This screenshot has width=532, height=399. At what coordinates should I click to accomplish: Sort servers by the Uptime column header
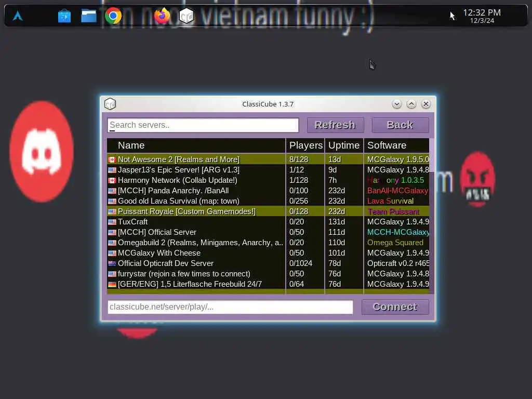[344, 145]
